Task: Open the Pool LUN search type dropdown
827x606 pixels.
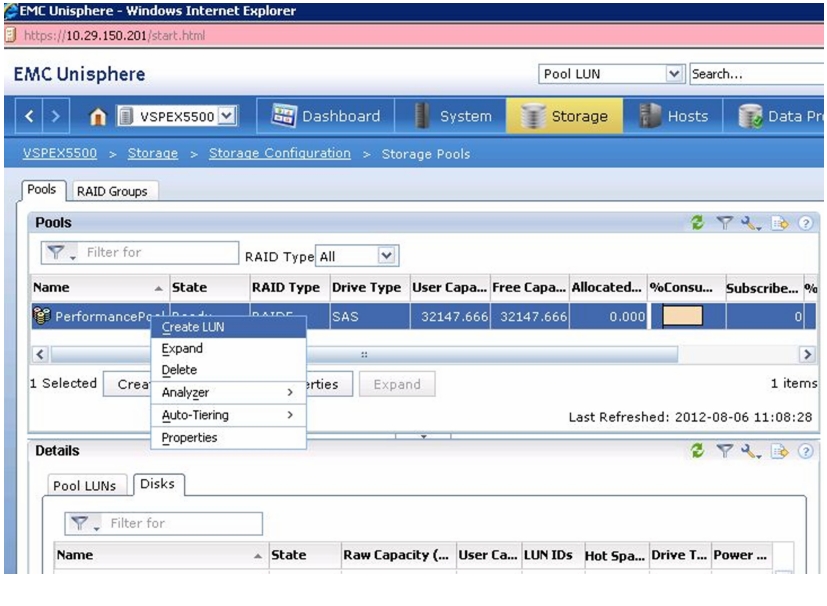Action: click(x=674, y=74)
